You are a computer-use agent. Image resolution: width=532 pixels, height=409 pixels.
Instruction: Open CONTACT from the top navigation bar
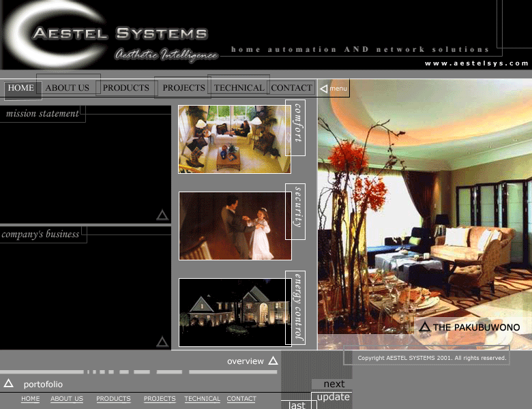[291, 88]
